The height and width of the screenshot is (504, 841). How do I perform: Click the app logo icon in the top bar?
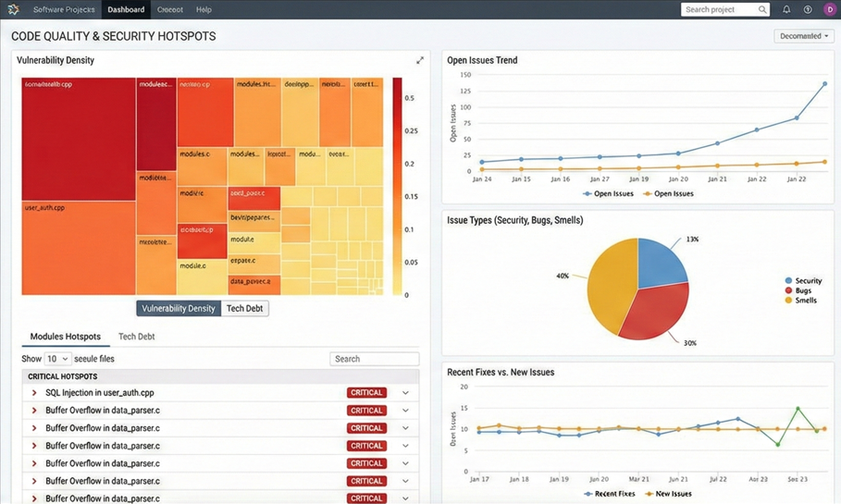click(13, 9)
